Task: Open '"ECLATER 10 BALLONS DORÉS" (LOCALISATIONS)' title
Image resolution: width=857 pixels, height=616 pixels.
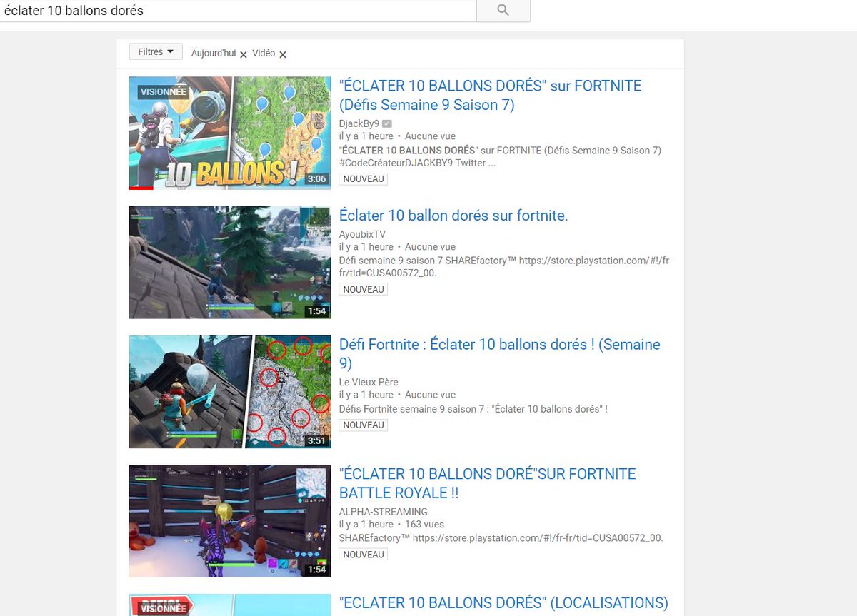Action: [503, 603]
